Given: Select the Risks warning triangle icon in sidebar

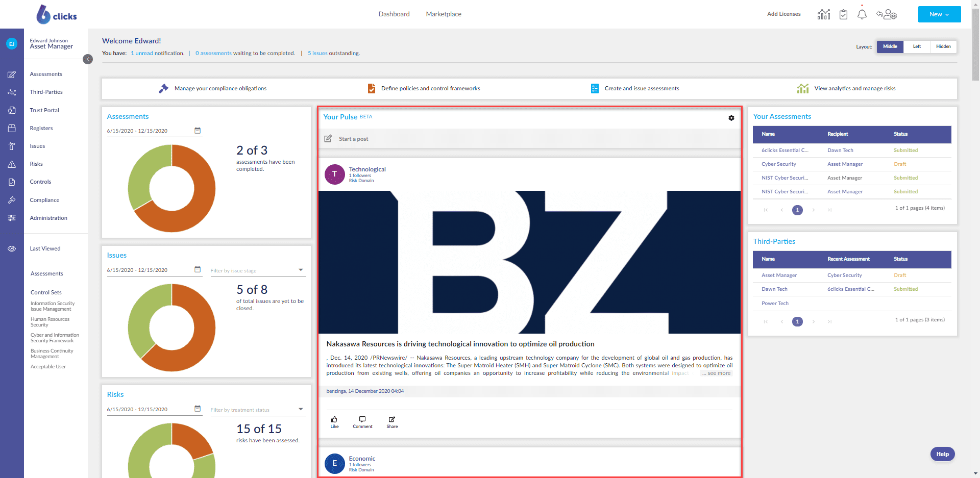Looking at the screenshot, I should 12,164.
